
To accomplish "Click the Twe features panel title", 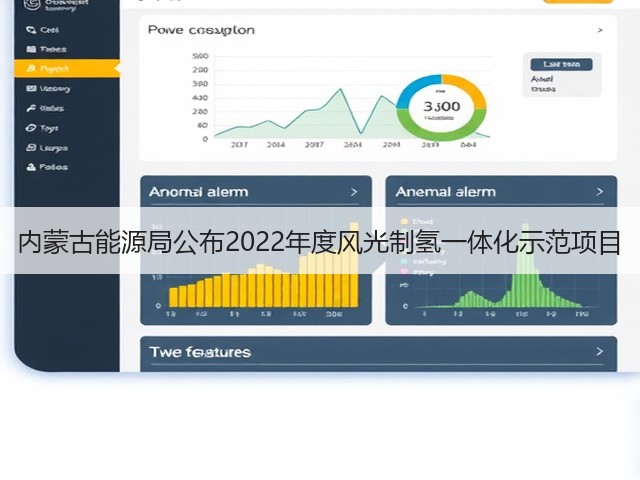I will (x=200, y=352).
